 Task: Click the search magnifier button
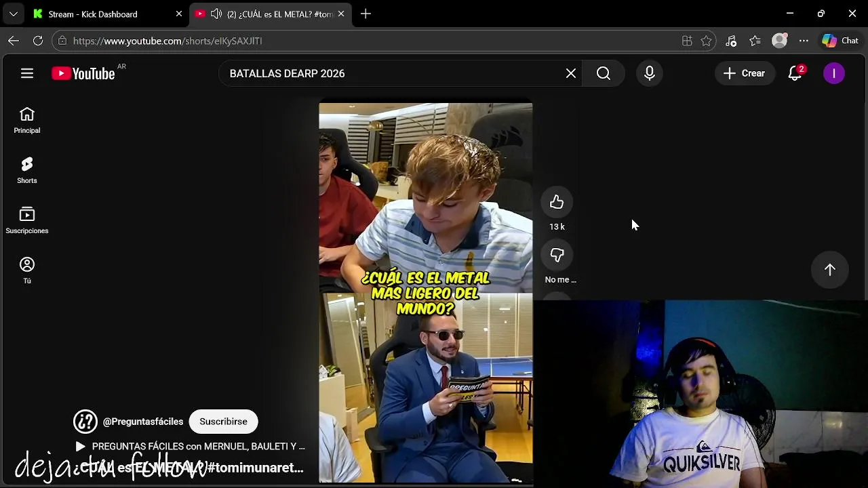604,73
